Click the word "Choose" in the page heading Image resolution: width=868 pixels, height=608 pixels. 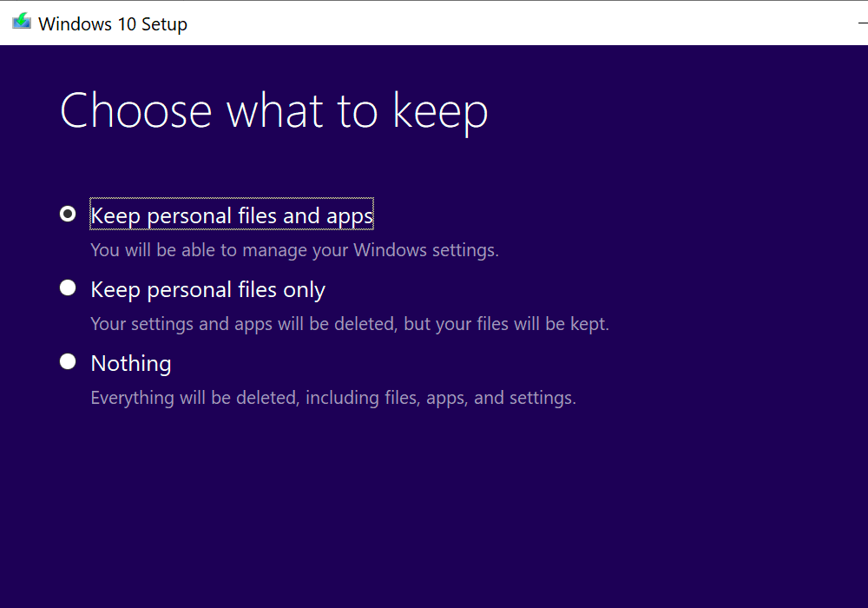point(135,111)
